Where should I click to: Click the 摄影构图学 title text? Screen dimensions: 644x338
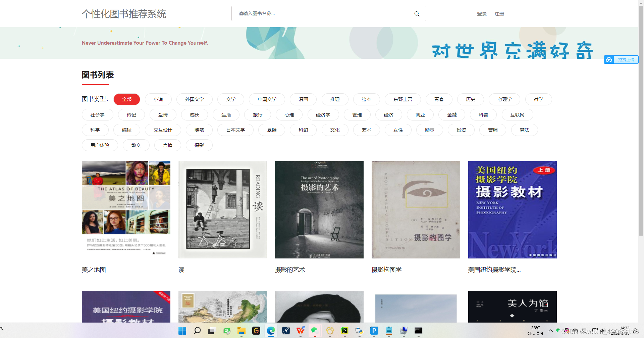point(387,270)
